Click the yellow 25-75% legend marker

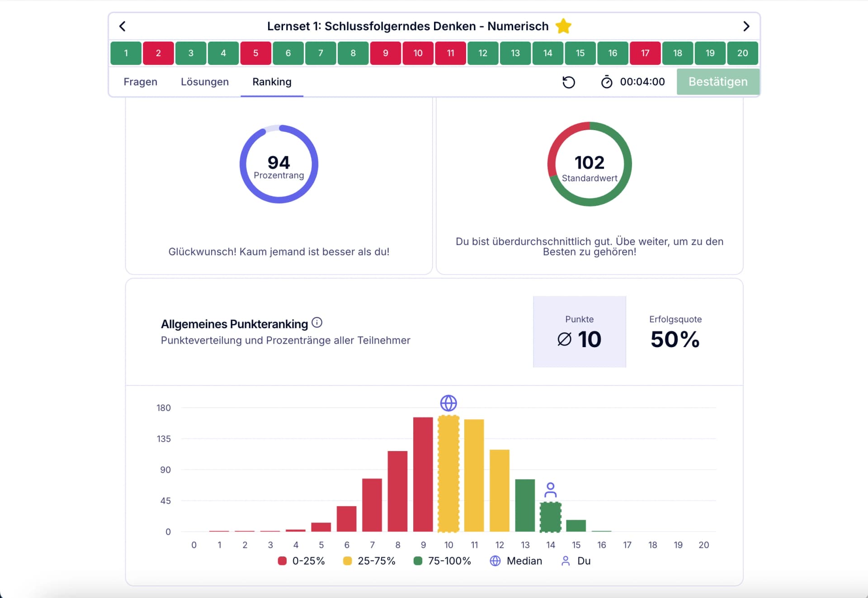pyautogui.click(x=347, y=560)
